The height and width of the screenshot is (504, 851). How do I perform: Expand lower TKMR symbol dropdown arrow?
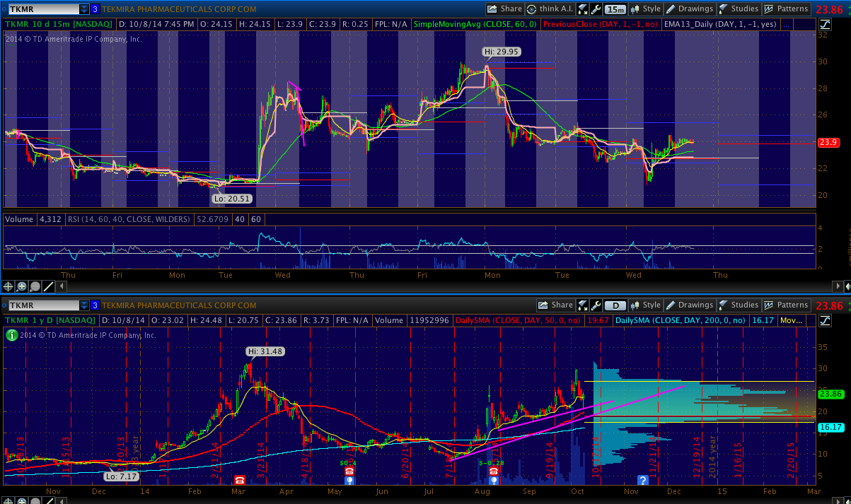tap(84, 305)
